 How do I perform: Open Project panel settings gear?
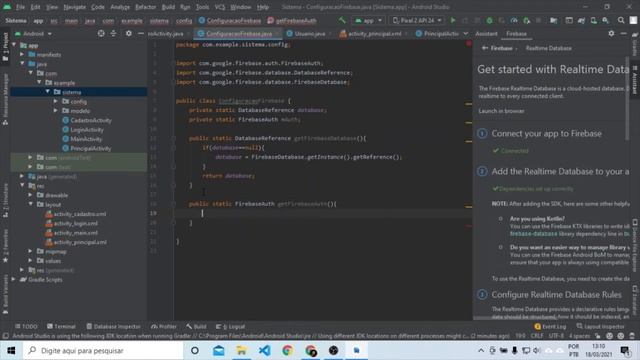[129, 33]
